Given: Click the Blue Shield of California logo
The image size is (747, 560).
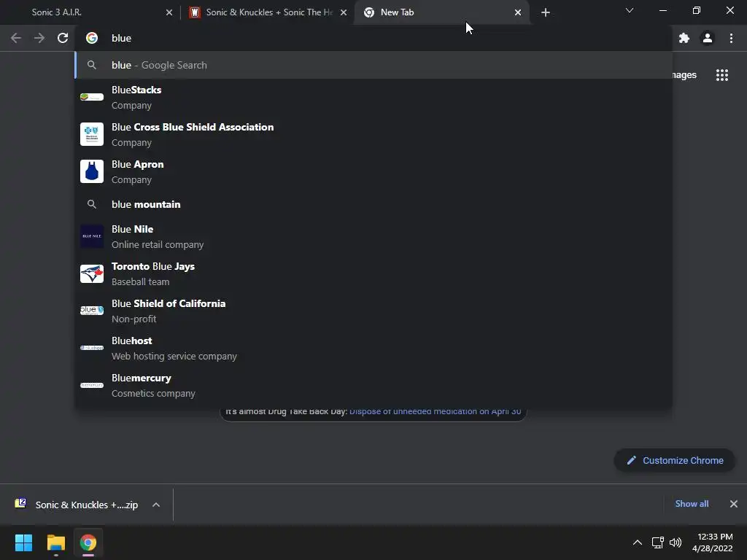Looking at the screenshot, I should [x=92, y=311].
